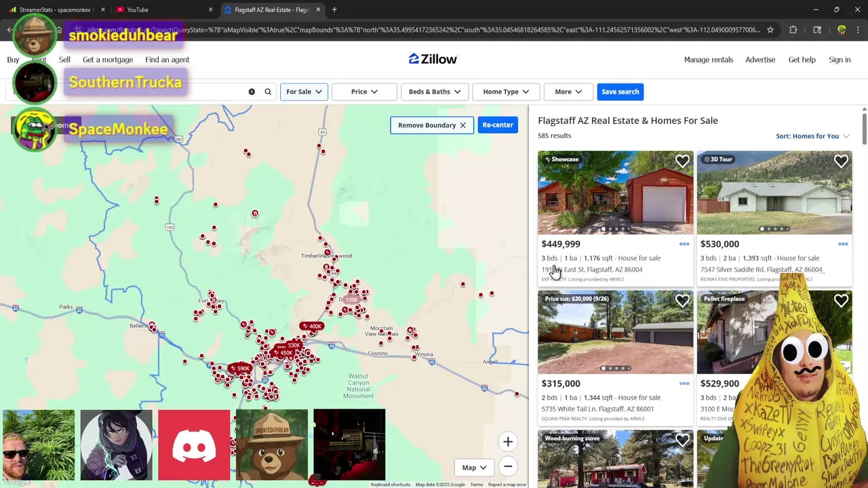Favorite the $315,000 listing heart
This screenshot has height=488, width=868.
(x=682, y=300)
